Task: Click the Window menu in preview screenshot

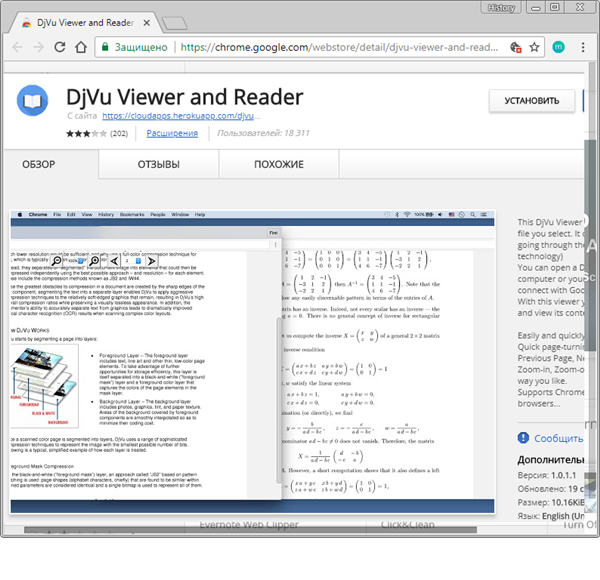Action: point(180,214)
